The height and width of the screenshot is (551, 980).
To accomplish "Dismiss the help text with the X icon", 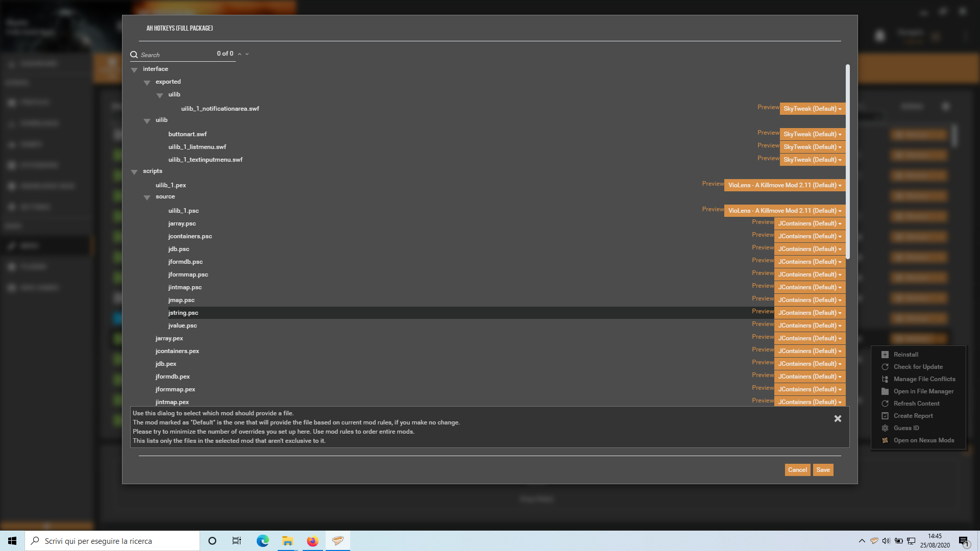I will coord(838,418).
